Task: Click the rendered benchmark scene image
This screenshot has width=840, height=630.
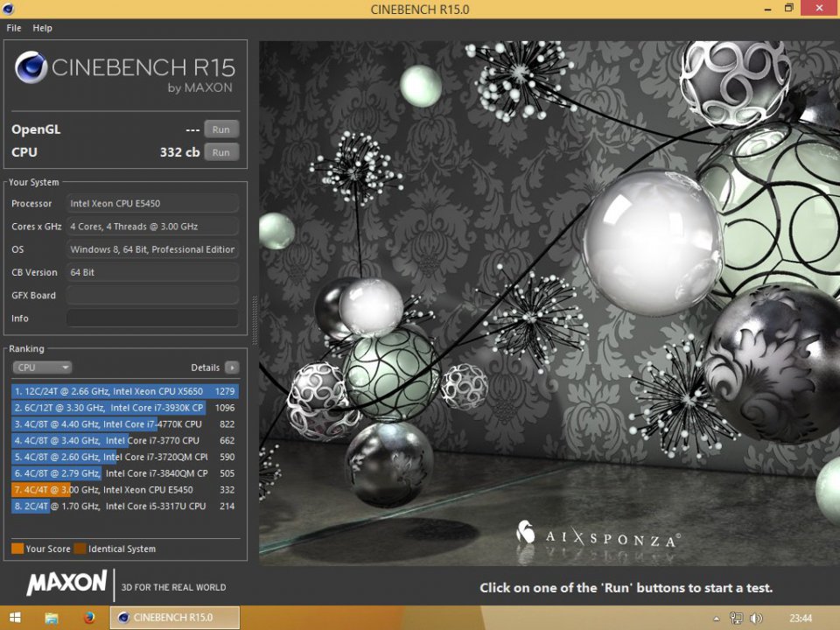Action: click(549, 304)
